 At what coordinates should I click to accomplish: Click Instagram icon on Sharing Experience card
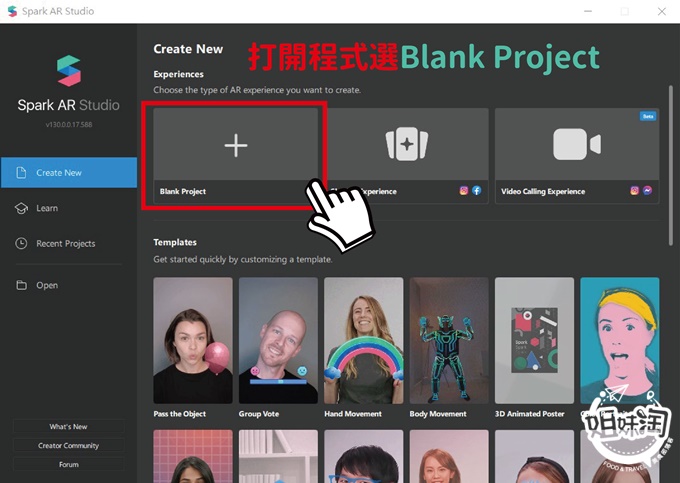point(464,191)
